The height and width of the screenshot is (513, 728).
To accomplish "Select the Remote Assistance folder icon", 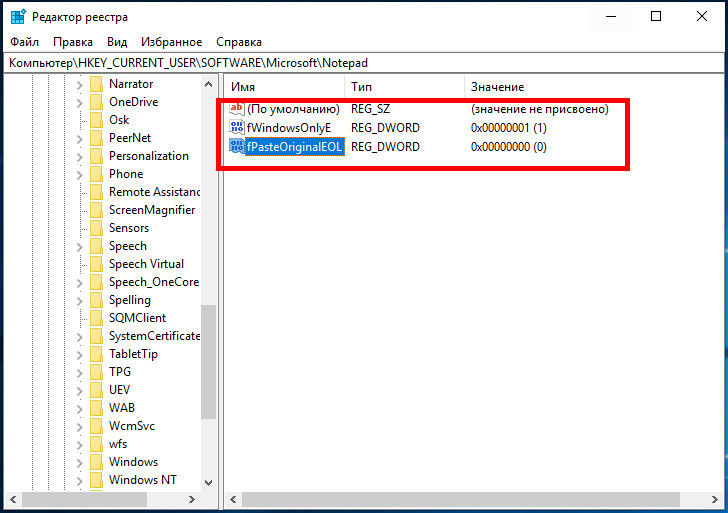I will (96, 192).
